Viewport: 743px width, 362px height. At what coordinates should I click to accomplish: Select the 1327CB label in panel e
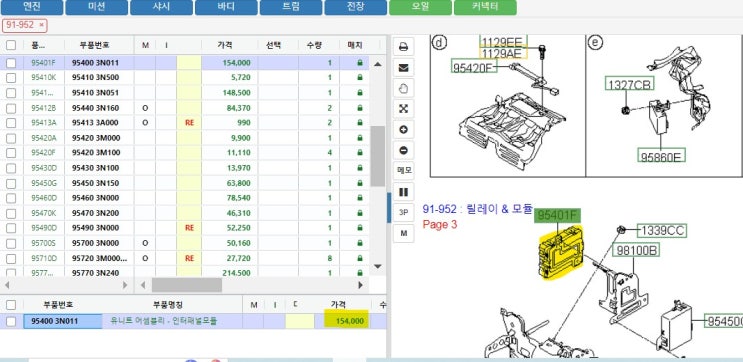click(629, 84)
